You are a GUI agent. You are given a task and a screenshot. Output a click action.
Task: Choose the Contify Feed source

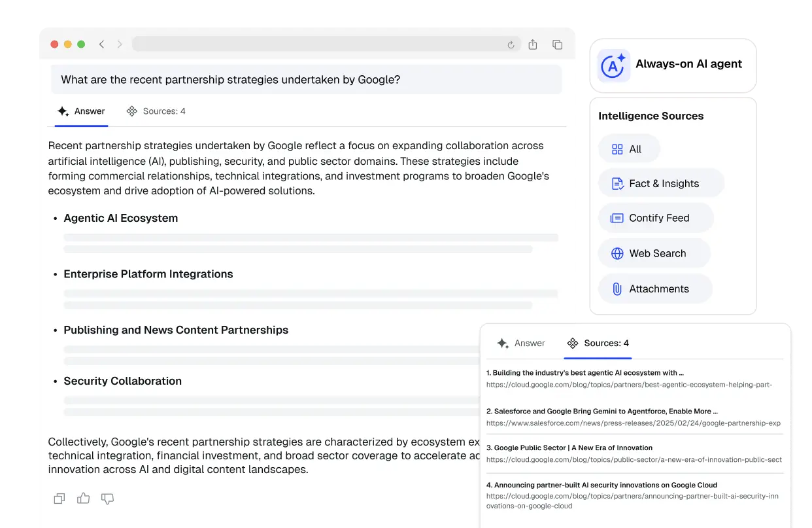coord(656,219)
